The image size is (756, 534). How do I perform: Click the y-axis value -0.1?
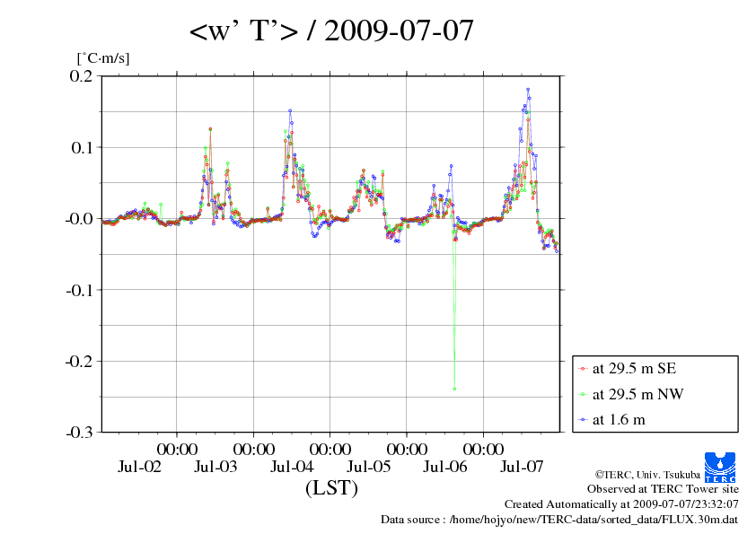[79, 290]
